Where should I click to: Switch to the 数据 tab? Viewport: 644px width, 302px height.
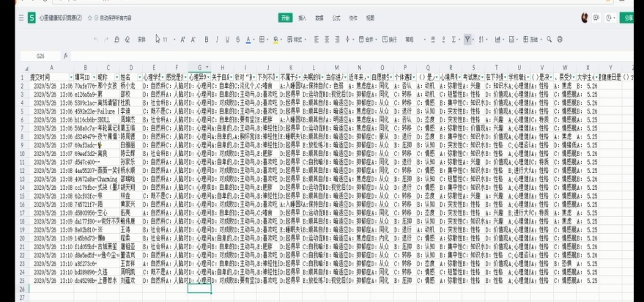coord(319,18)
